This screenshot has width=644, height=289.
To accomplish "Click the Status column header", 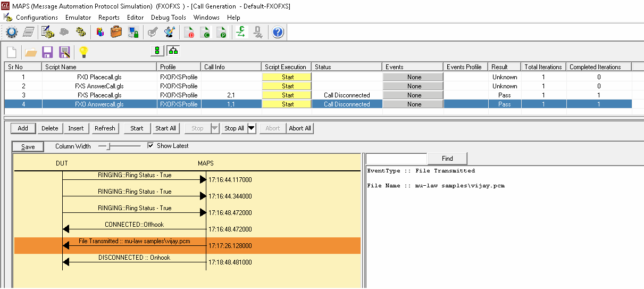I will pyautogui.click(x=347, y=67).
